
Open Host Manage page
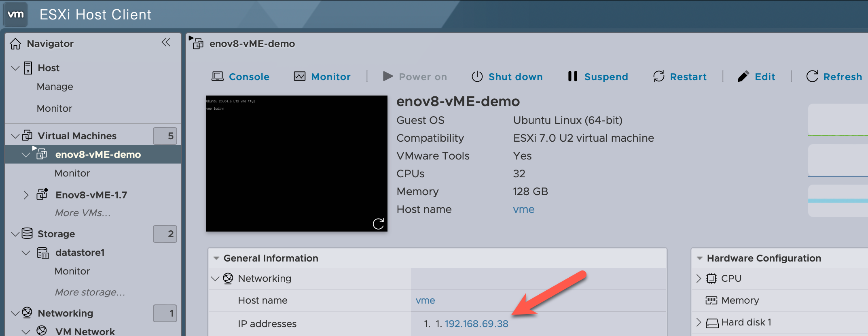point(55,87)
